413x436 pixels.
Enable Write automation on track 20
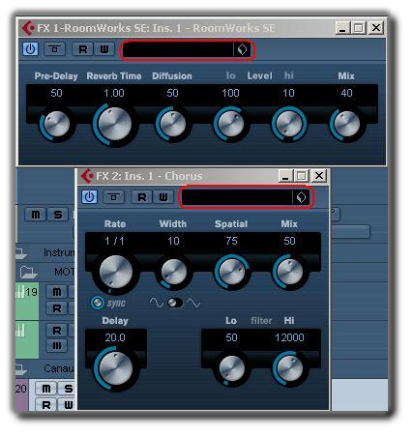pyautogui.click(x=68, y=405)
